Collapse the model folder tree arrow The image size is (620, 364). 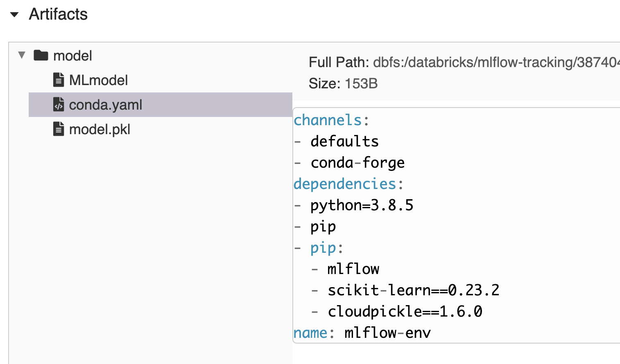click(x=22, y=55)
